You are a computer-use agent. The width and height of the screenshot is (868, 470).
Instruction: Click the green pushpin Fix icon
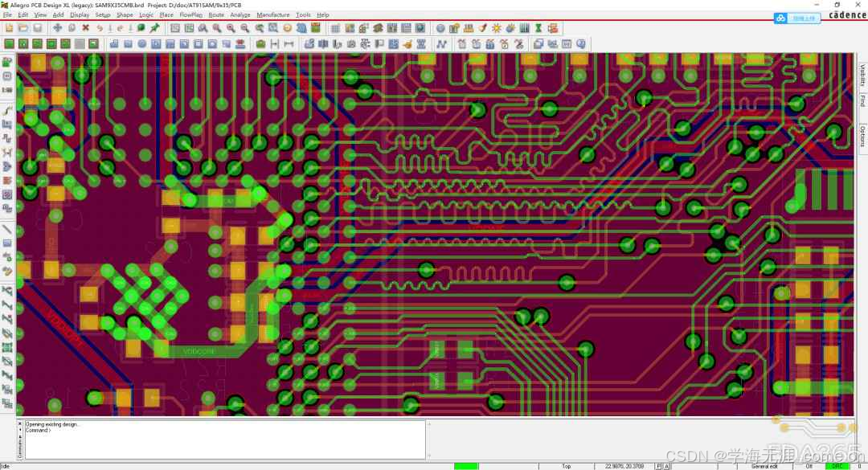pos(155,27)
